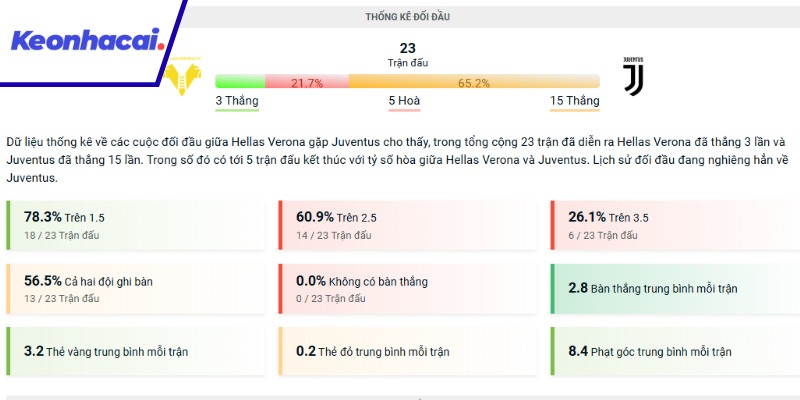Select the 'Thống kê đối đầu' header tab

pos(407,16)
